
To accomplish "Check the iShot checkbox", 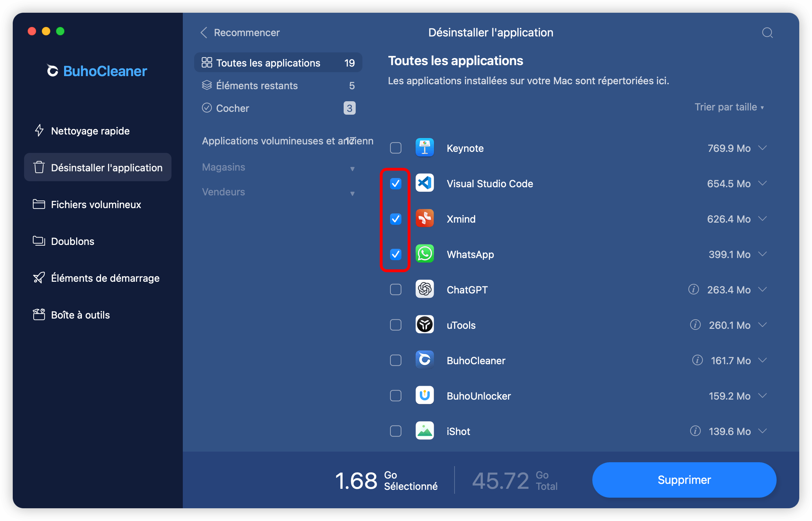I will click(395, 431).
